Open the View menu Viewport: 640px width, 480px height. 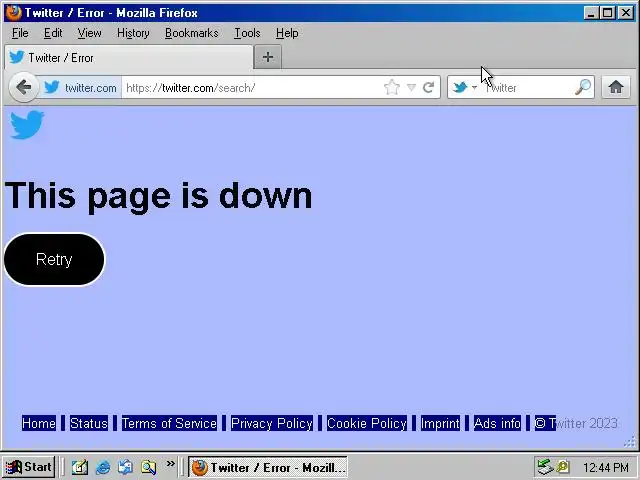click(x=89, y=33)
